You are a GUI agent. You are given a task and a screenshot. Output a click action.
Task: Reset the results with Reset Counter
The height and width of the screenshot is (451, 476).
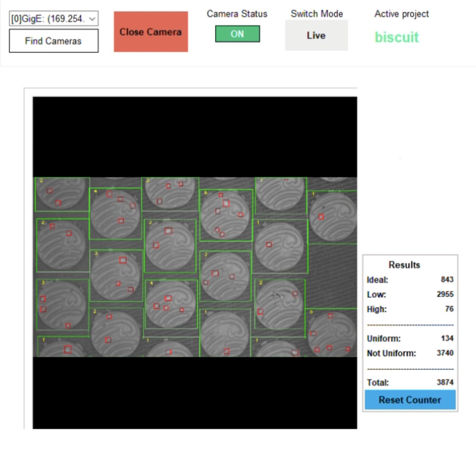click(410, 400)
